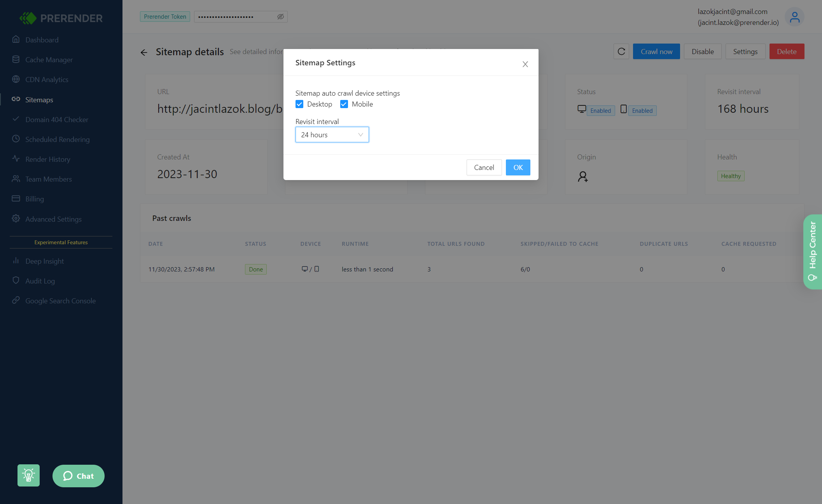Screen dimensions: 822x504
Task: Click the Crawl now button
Action: click(656, 51)
